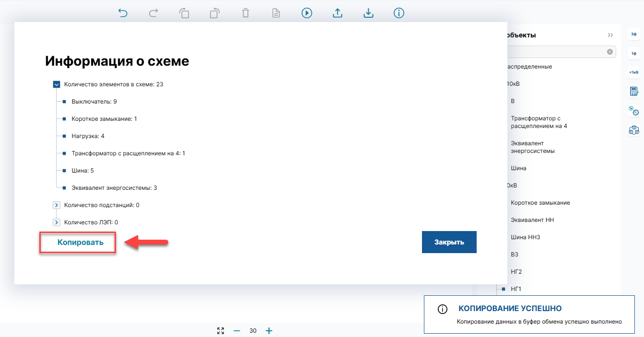Open the gears settings icon in sidebar
Image resolution: width=644 pixels, height=337 pixels.
pyautogui.click(x=634, y=111)
